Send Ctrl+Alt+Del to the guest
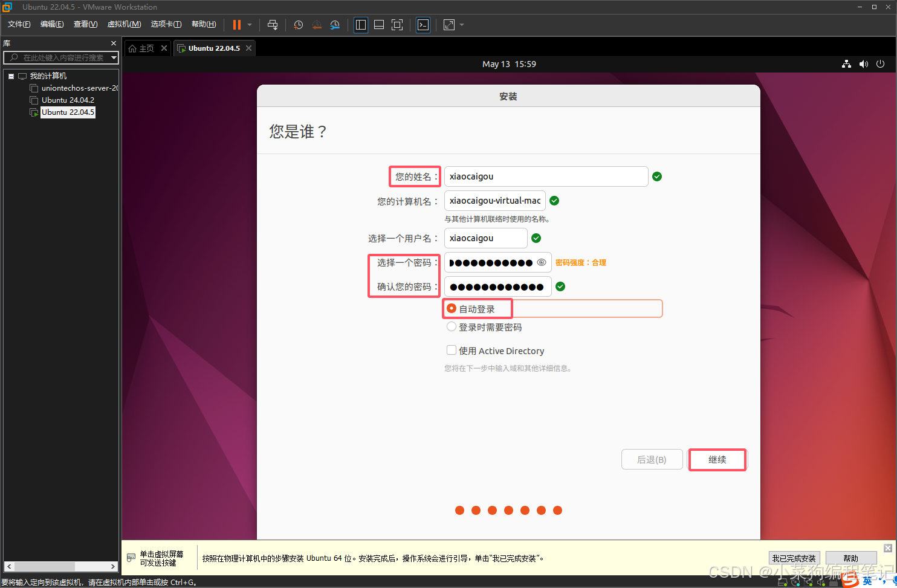 coord(273,25)
